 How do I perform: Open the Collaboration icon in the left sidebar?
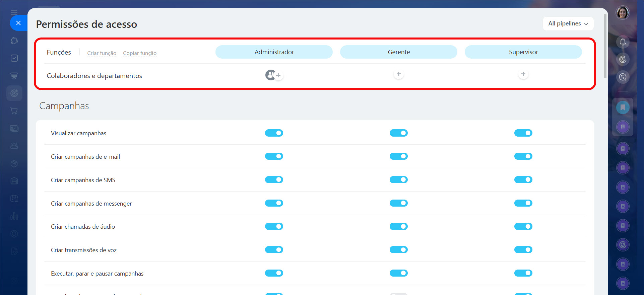(x=14, y=41)
